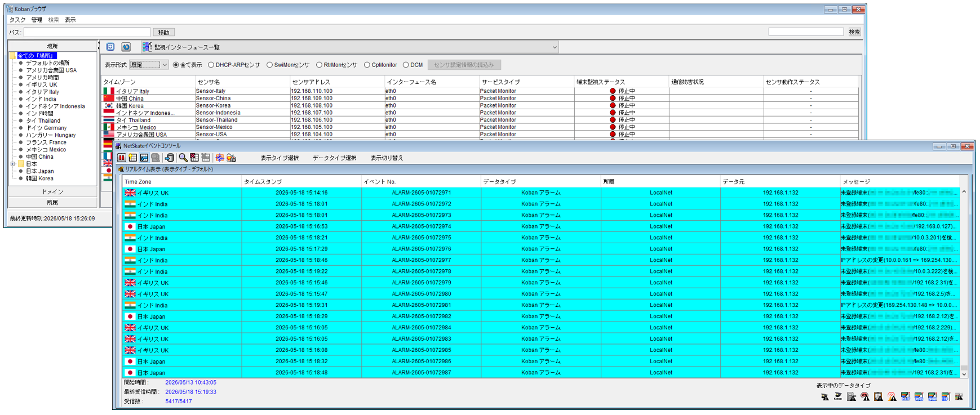Click the 検索 button in Koban browser
The height and width of the screenshot is (415, 980).
pos(854,32)
